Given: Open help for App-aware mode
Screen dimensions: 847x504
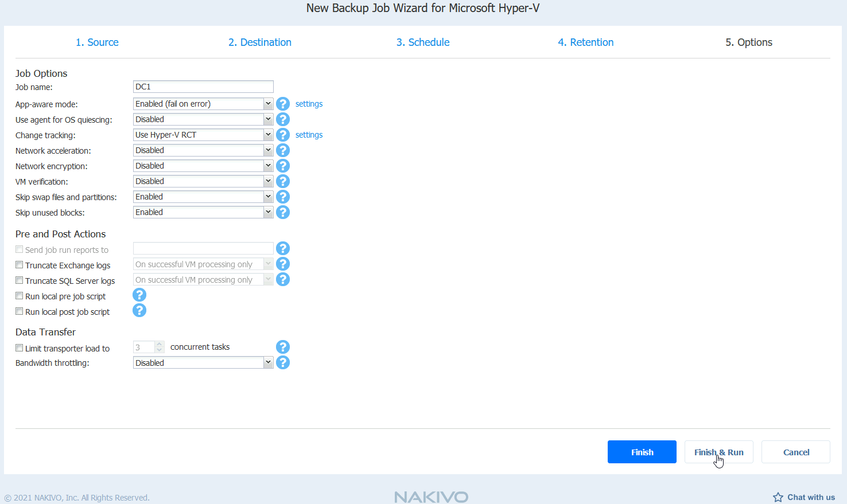Looking at the screenshot, I should [x=283, y=104].
